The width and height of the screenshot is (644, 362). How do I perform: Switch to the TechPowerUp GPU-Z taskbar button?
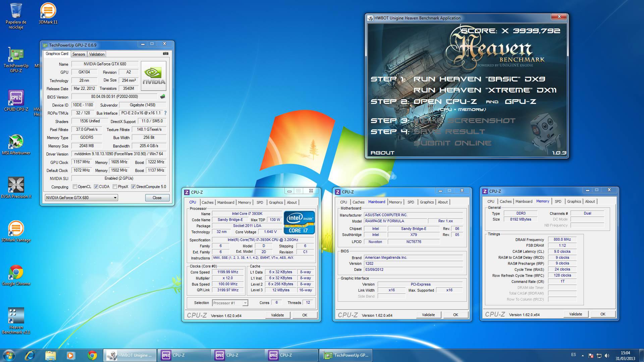(x=346, y=355)
